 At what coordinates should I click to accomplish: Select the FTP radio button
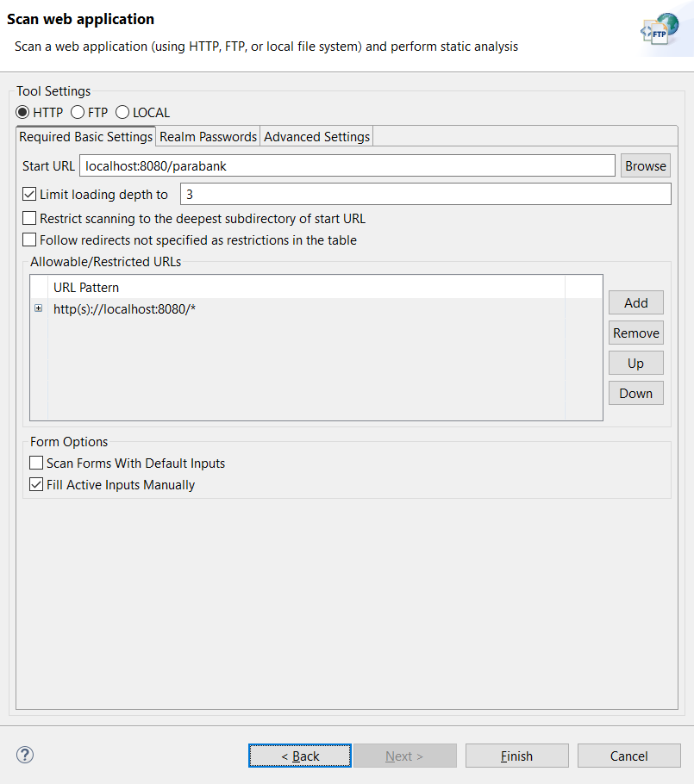(x=78, y=113)
